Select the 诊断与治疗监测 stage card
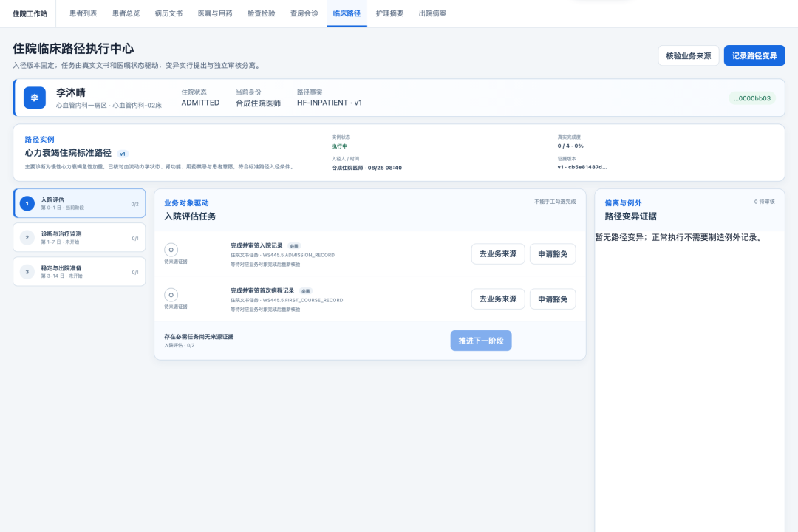The width and height of the screenshot is (798, 532). coord(79,238)
